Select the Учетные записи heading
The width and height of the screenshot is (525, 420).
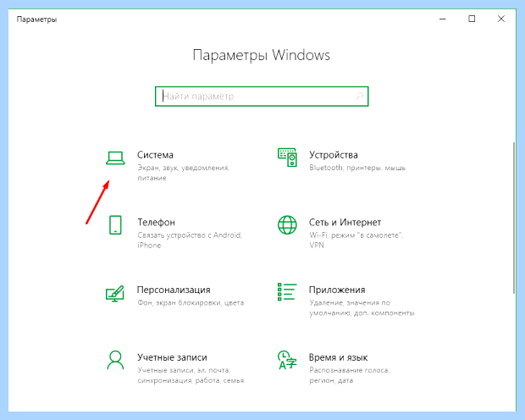pyautogui.click(x=172, y=357)
